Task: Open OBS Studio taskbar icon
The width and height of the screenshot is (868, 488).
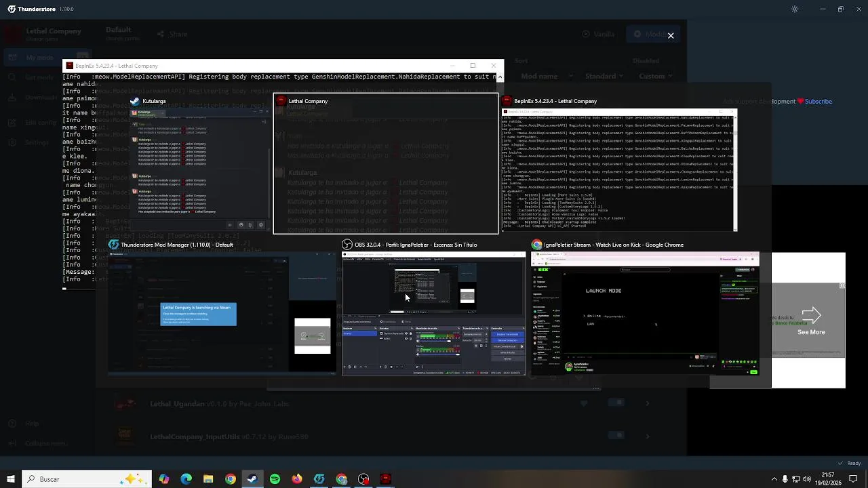Action: point(363,479)
